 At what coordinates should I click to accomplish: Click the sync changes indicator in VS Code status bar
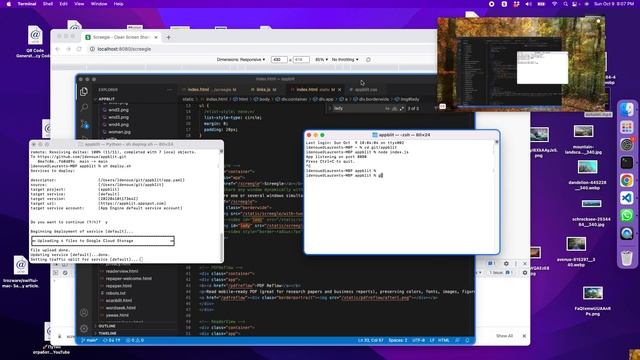(x=111, y=340)
